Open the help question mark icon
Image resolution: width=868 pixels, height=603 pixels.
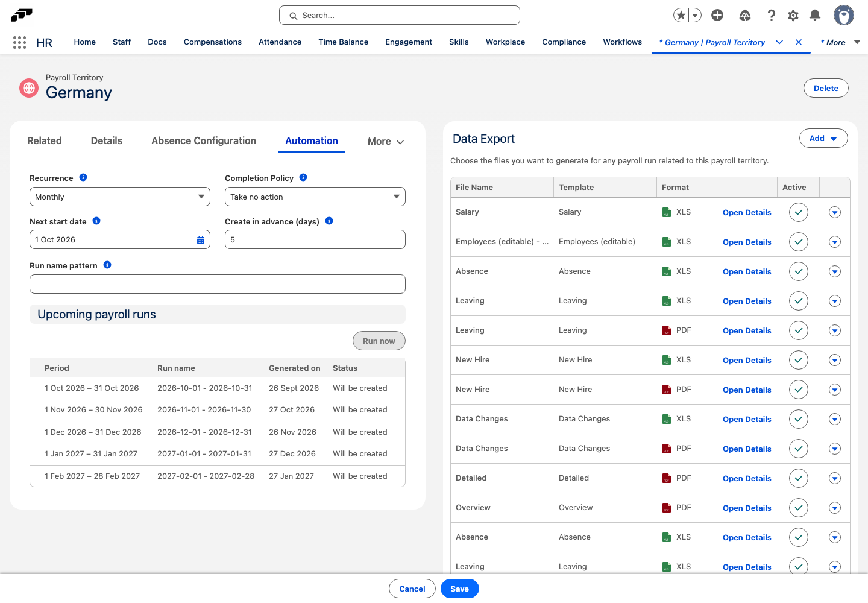(x=771, y=15)
